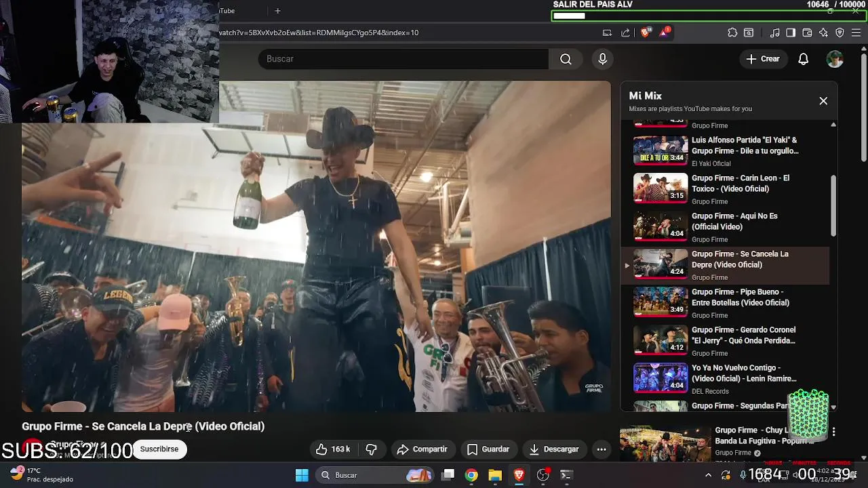Viewport: 868px width, 488px height.
Task: Open options for suggested 'Chuy Lizarraga' video
Action: pyautogui.click(x=833, y=432)
